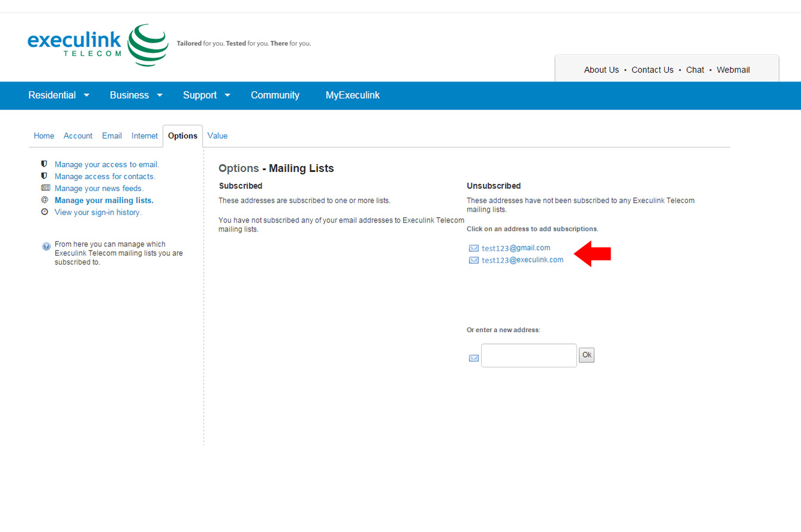
Task: Expand the Residential dropdown arrow
Action: 86,95
